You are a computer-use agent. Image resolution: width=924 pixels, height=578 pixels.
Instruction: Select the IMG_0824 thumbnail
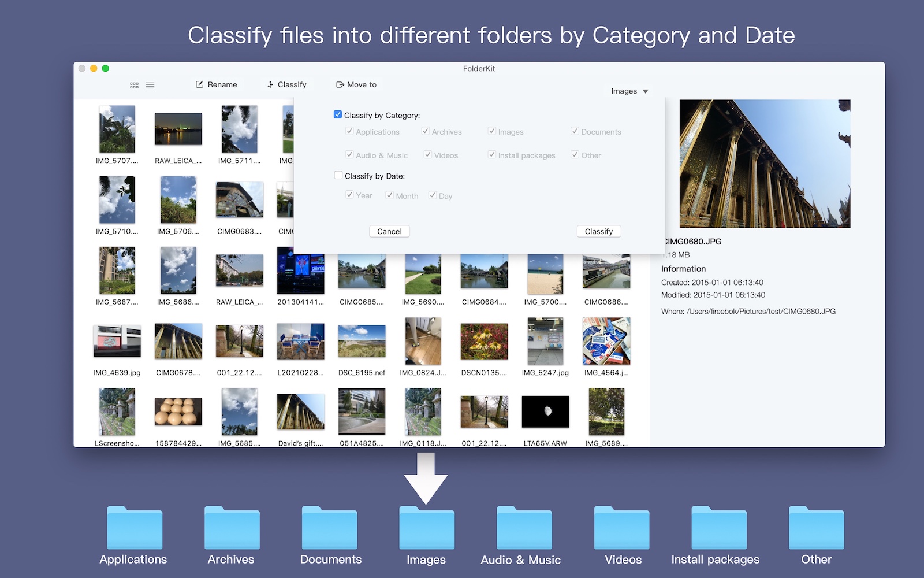tap(423, 341)
